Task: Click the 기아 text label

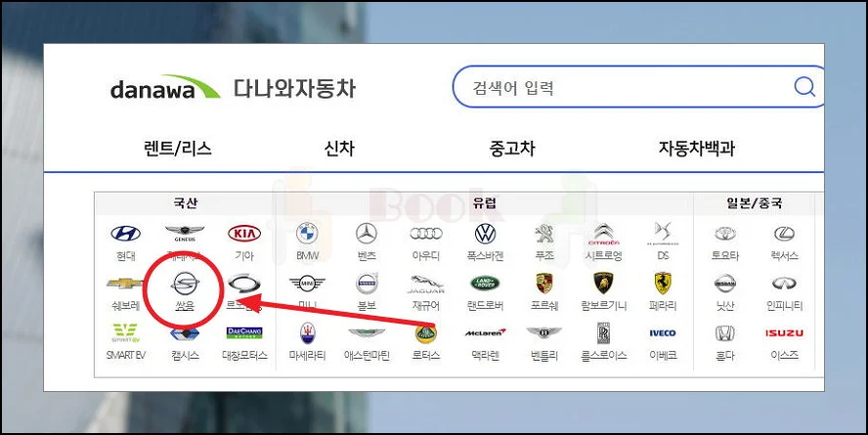Action: [244, 256]
